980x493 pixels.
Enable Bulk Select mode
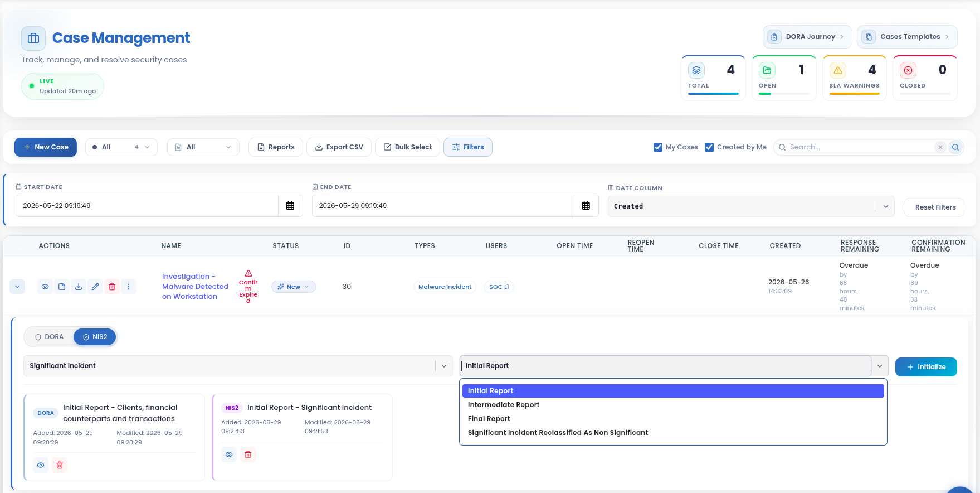click(407, 147)
